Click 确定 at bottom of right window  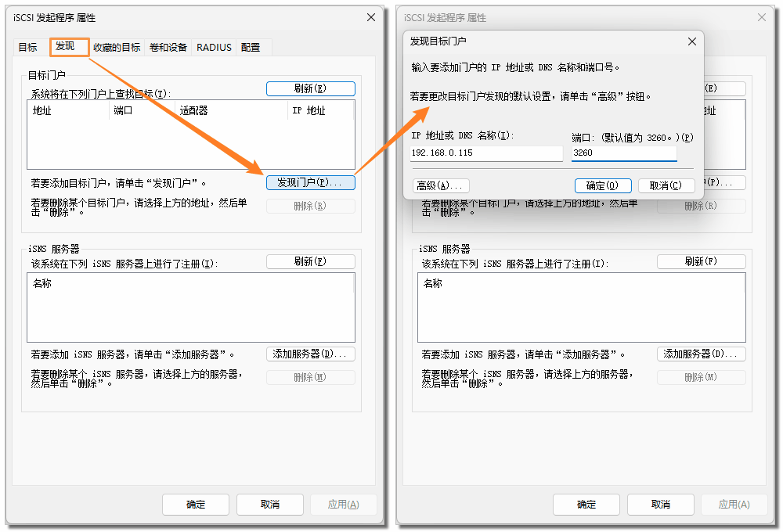586,505
